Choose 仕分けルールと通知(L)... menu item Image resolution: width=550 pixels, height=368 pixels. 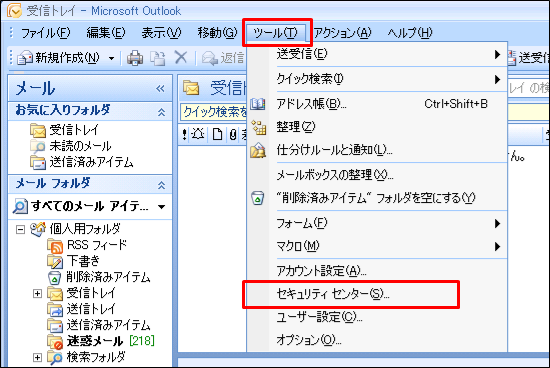click(377, 150)
